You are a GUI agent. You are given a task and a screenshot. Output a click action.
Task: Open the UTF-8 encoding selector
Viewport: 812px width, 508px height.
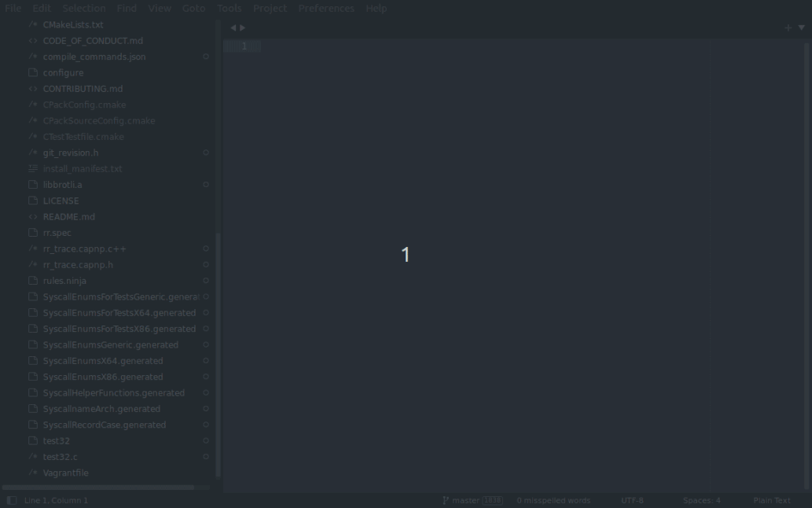(634, 500)
